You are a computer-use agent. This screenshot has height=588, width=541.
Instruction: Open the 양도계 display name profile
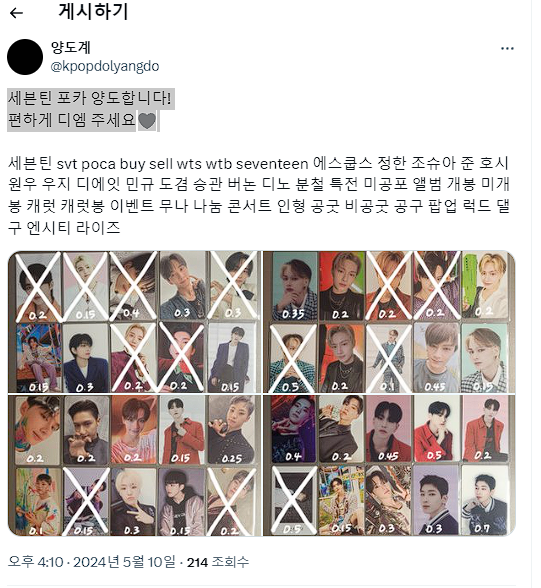point(71,47)
